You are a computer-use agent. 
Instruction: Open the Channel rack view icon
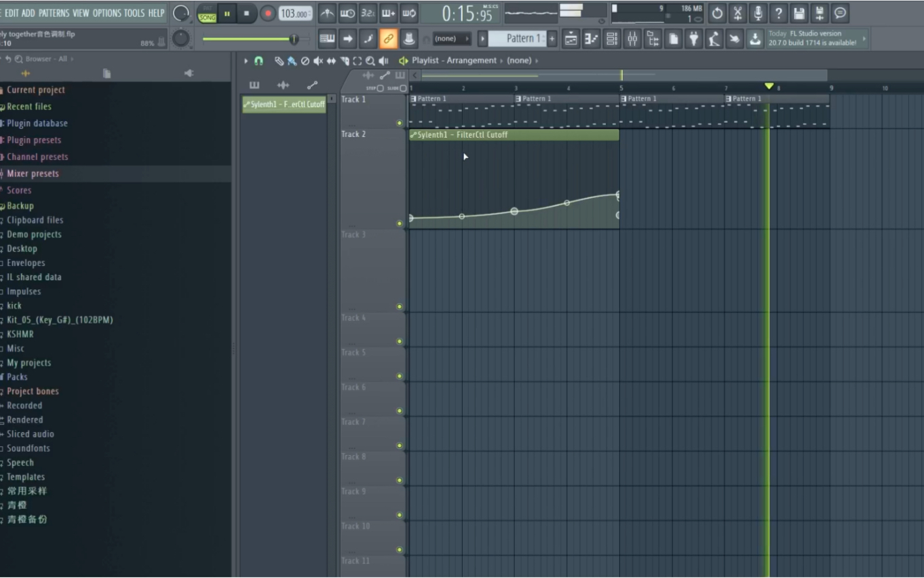click(612, 39)
